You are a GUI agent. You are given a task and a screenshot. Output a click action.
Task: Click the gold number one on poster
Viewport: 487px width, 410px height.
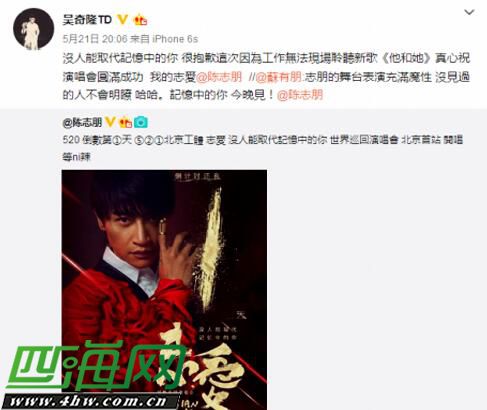coord(213,248)
